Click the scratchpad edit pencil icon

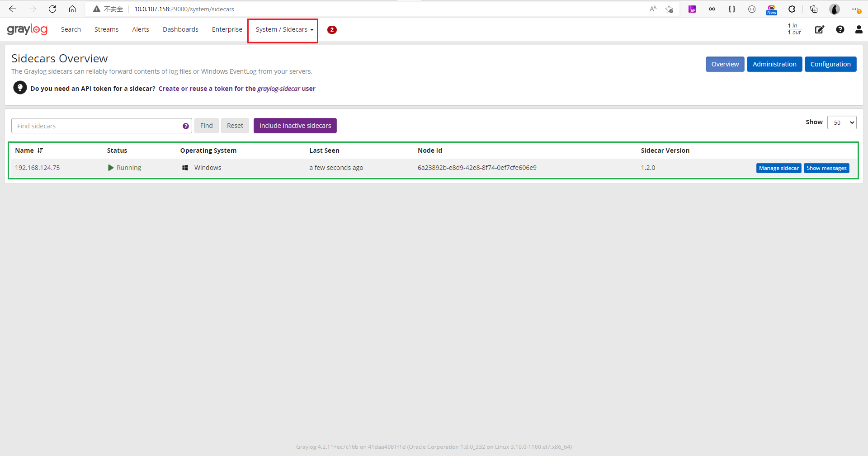(820, 30)
